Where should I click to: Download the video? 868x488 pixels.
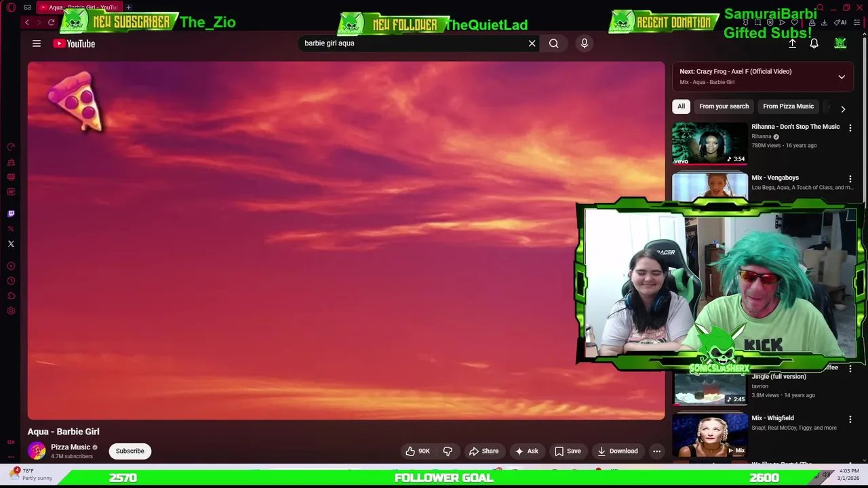tap(617, 451)
